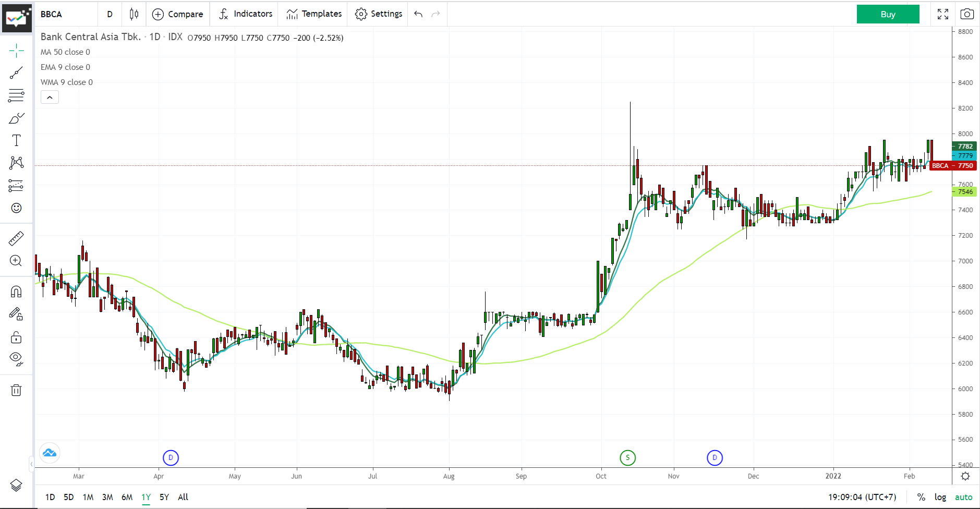Collapse the indicator legend chevron
Viewport: 980px width, 509px height.
click(50, 97)
